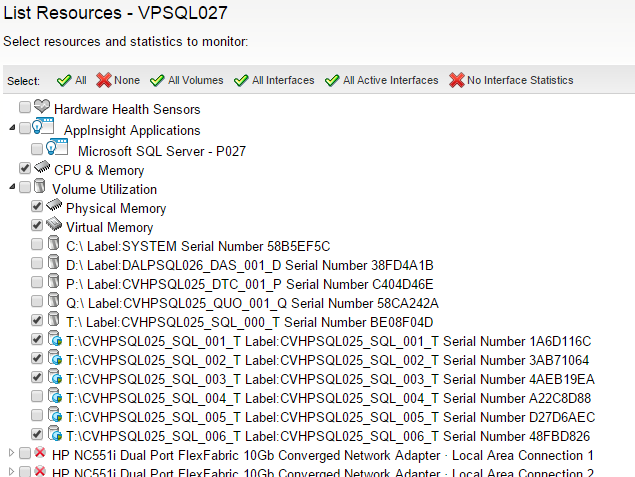Collapse the AppInsight Applications tree node
The height and width of the screenshot is (477, 635).
12,128
